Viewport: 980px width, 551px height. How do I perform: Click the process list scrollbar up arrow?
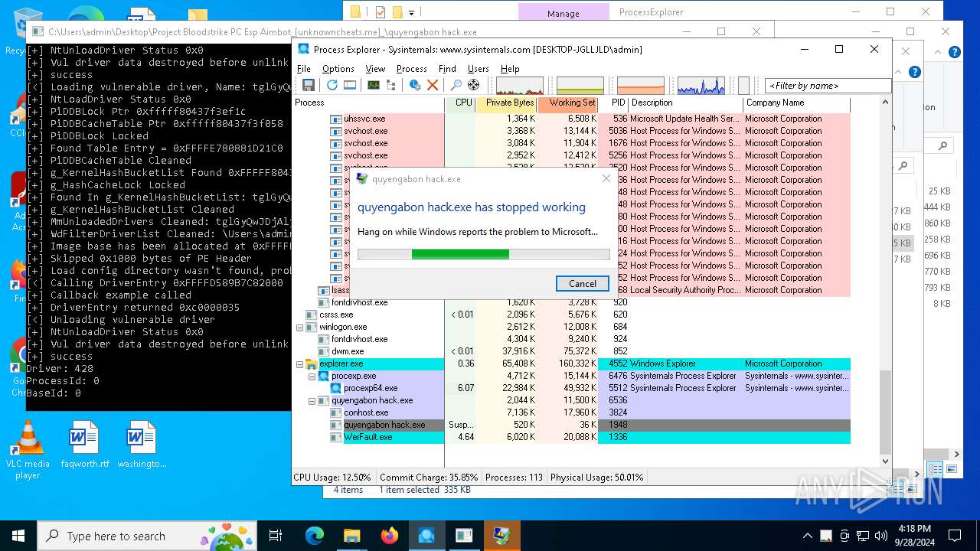coord(886,103)
